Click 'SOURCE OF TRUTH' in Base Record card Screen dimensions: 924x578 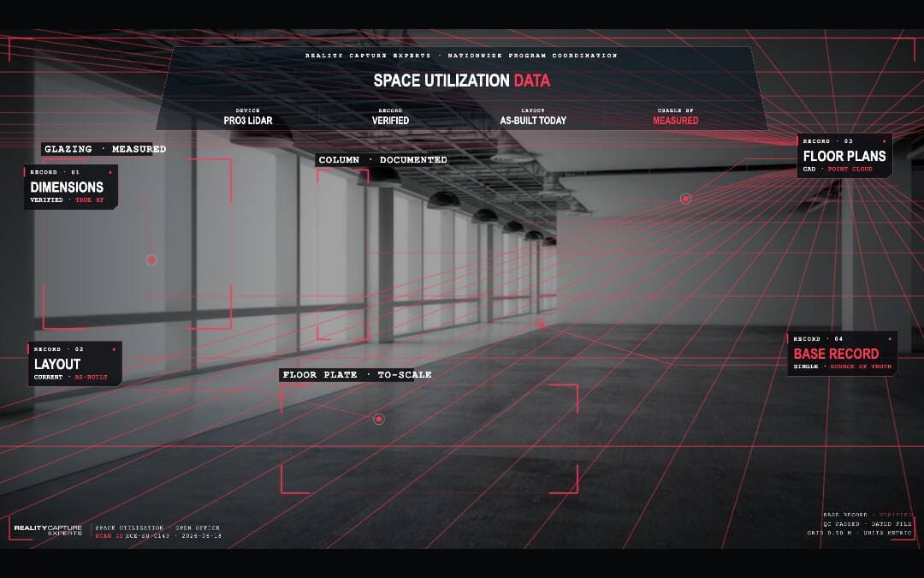pyautogui.click(x=861, y=366)
